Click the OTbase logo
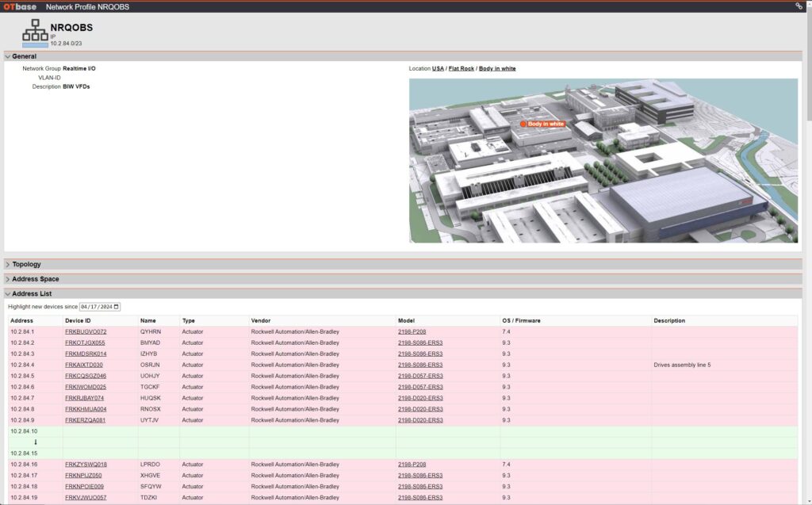This screenshot has height=505, width=812. pos(20,6)
